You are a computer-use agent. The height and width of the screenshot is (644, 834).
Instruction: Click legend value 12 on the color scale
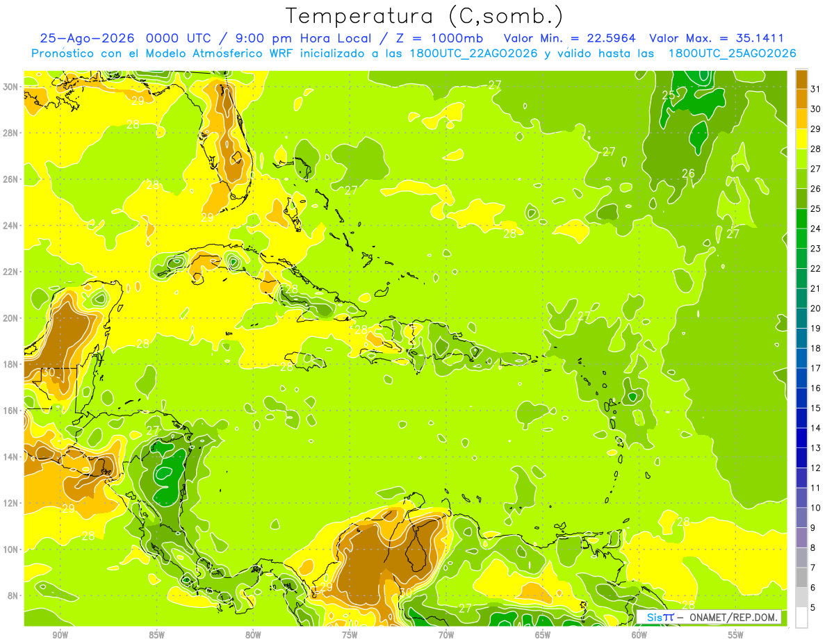pos(816,468)
